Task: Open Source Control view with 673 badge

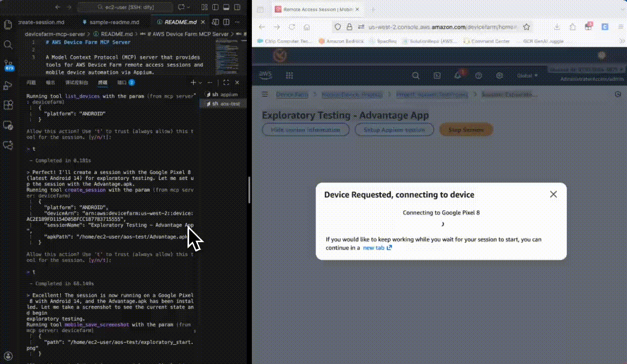Action: pos(8,65)
